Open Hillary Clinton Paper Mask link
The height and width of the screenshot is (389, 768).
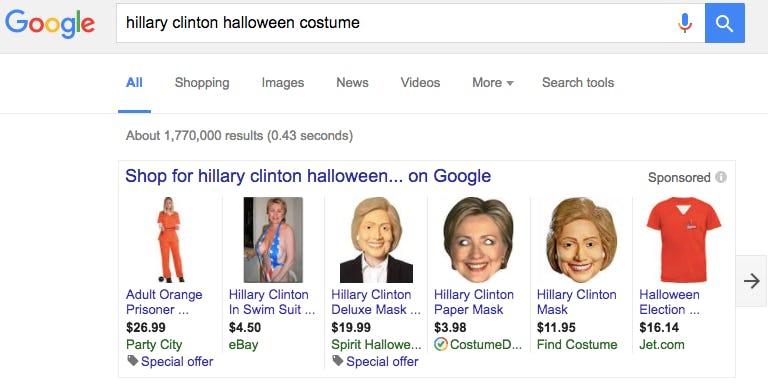click(474, 302)
